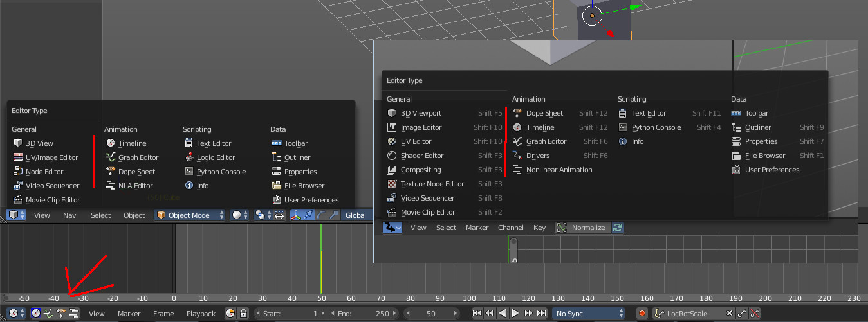Screen dimensions: 868x322
Task: Enable the scale manipulator button
Action: click(x=334, y=215)
